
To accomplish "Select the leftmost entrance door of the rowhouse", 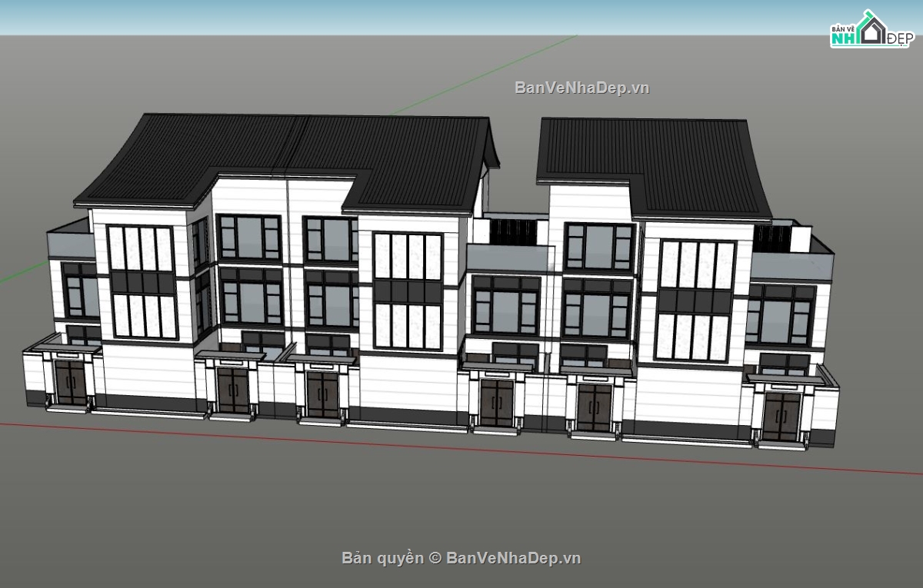I will [69, 380].
